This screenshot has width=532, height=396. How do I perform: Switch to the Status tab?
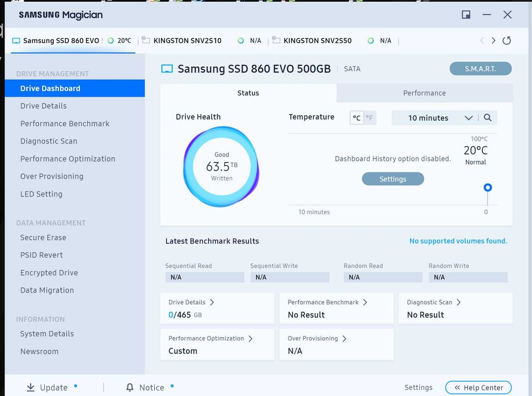pos(248,93)
